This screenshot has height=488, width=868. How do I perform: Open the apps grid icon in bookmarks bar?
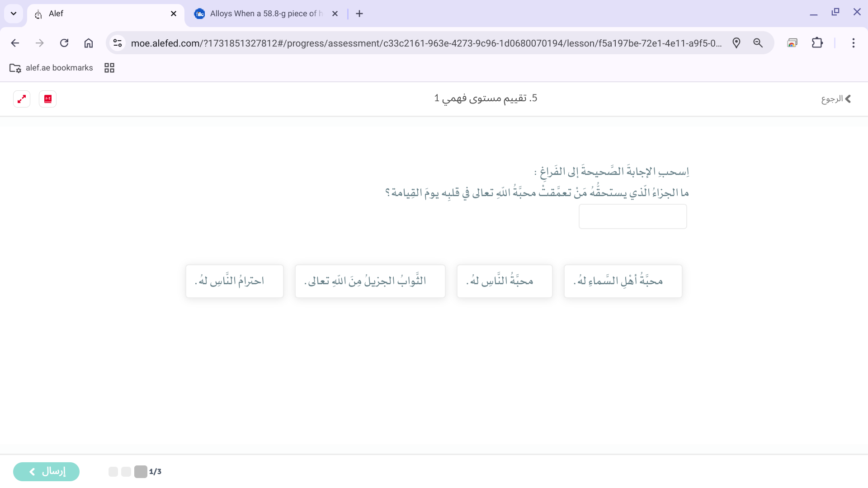[x=109, y=68]
